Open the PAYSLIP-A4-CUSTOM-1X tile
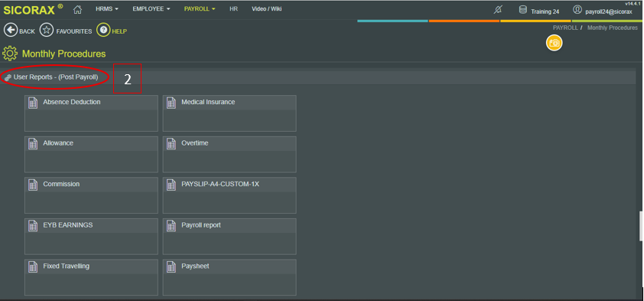The height and width of the screenshot is (301, 644). pos(229,195)
